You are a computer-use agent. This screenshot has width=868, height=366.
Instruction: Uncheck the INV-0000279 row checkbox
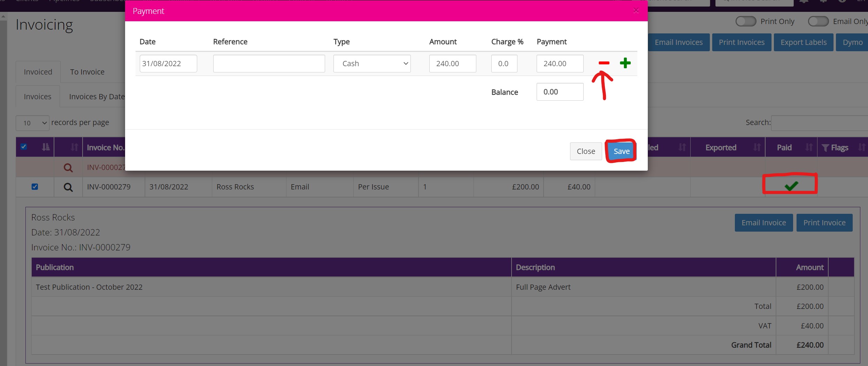(34, 187)
